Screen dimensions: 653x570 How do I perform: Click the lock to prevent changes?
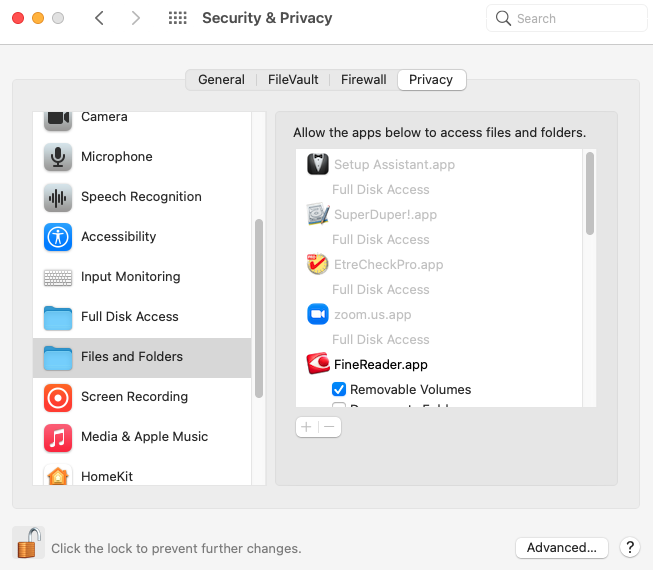pos(29,544)
